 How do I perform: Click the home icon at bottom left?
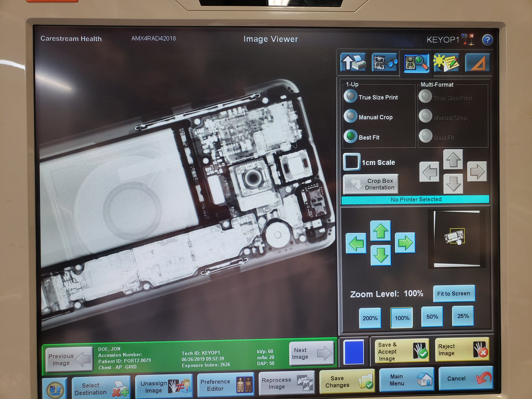click(56, 389)
